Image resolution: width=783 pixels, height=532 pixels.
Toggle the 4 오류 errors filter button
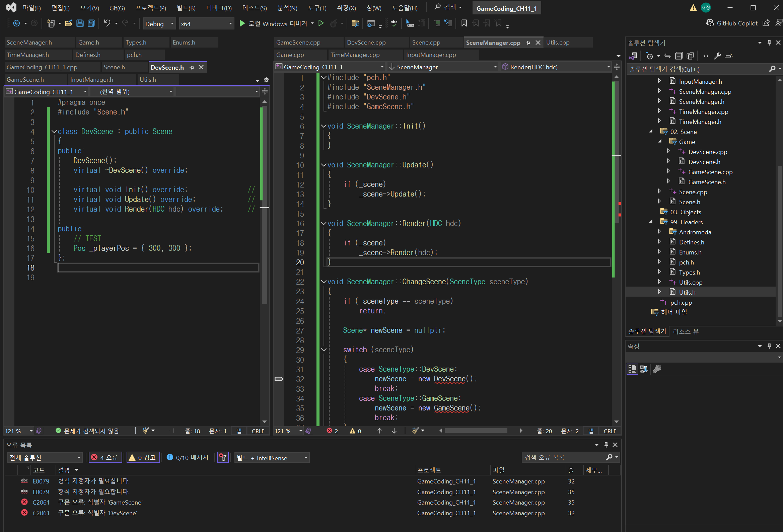click(105, 458)
